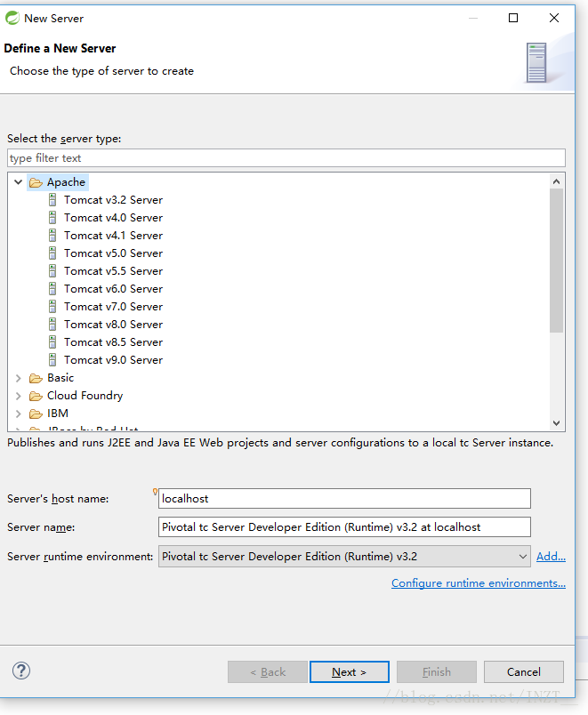Click the disabled Finish button

coord(437,671)
